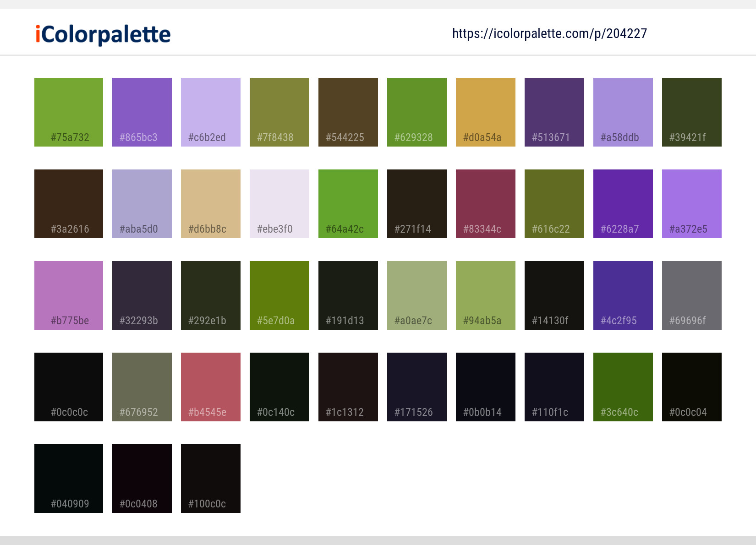Select the #ebe3f0 pale swatch
Viewport: 756px width, 545px height.
[x=279, y=203]
